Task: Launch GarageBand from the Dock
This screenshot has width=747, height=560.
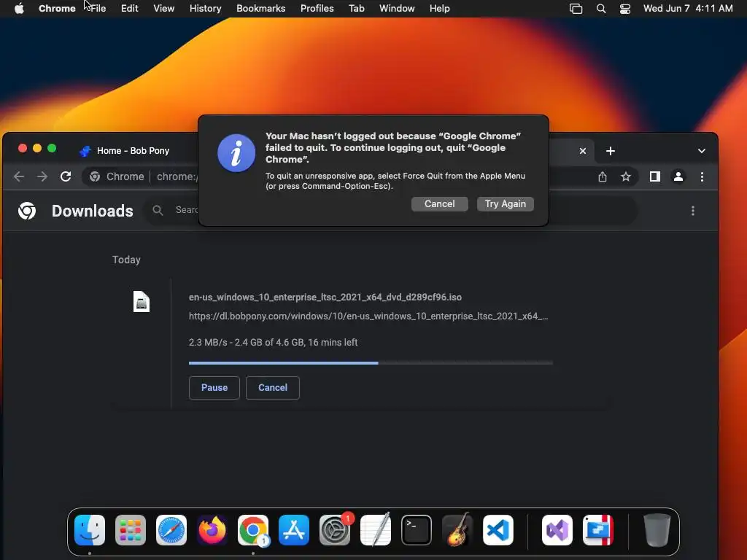Action: coord(457,530)
